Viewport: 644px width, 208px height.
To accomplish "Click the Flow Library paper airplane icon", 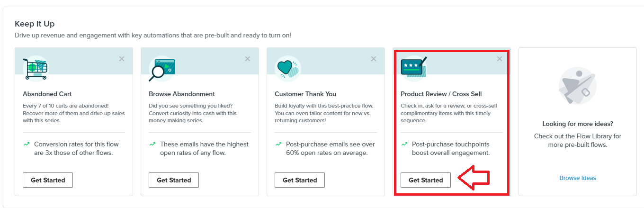I will coord(578,86).
